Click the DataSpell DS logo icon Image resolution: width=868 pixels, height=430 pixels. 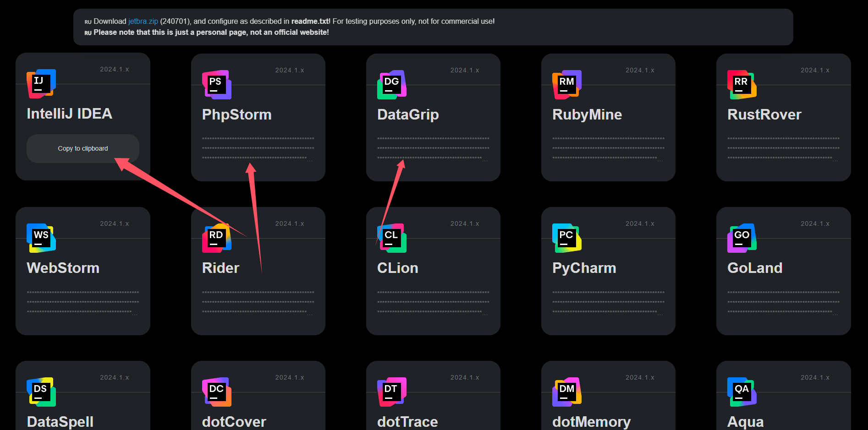(x=41, y=392)
